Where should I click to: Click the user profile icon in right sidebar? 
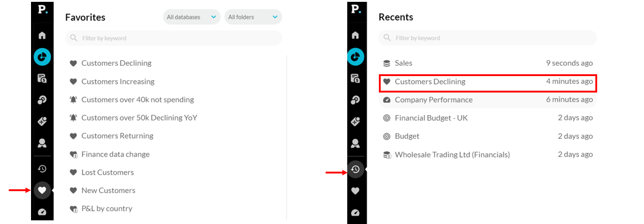[x=356, y=144]
